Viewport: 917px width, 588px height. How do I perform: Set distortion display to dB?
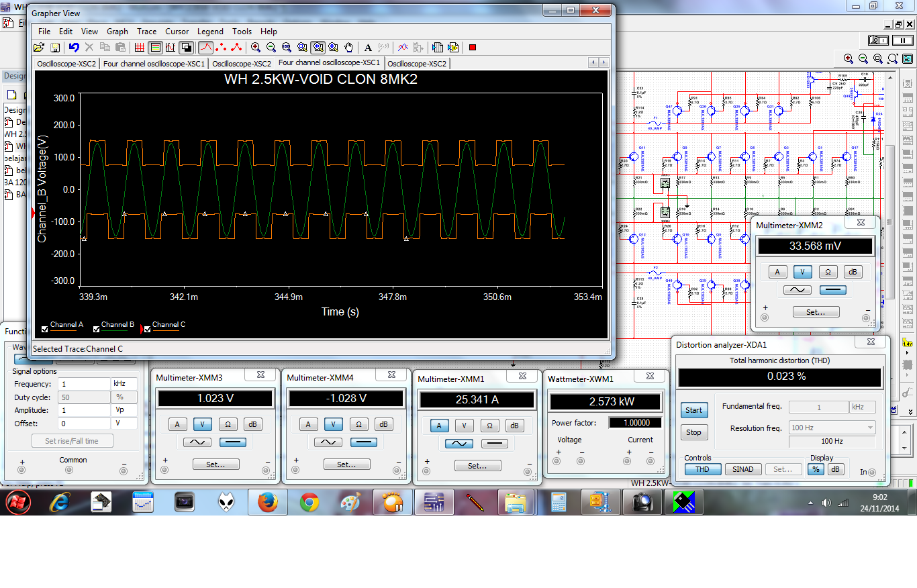836,469
